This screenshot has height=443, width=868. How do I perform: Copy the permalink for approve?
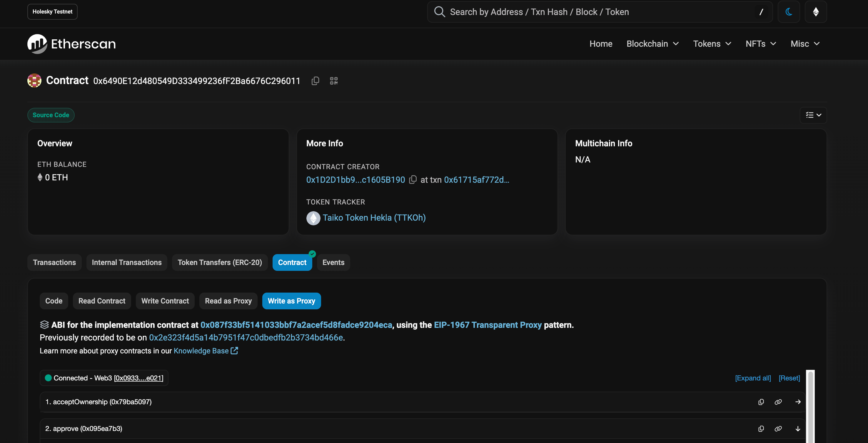(778, 429)
